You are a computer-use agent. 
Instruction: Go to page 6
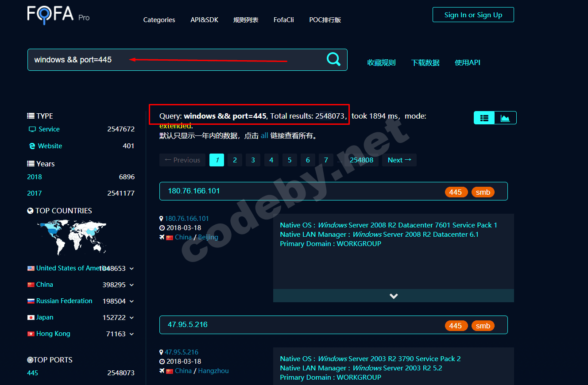[x=308, y=160]
